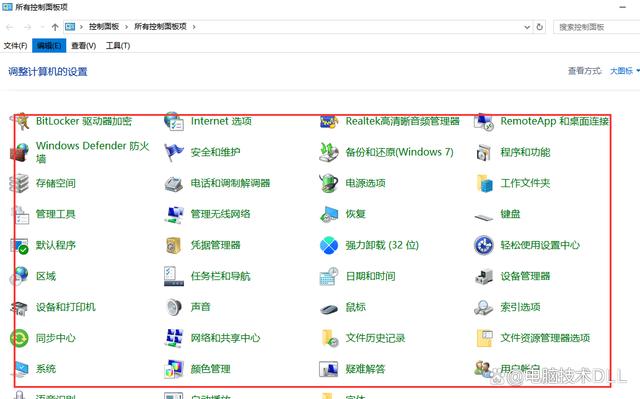The image size is (640, 399).
Task: Open the 索引选项 text link
Action: point(520,307)
